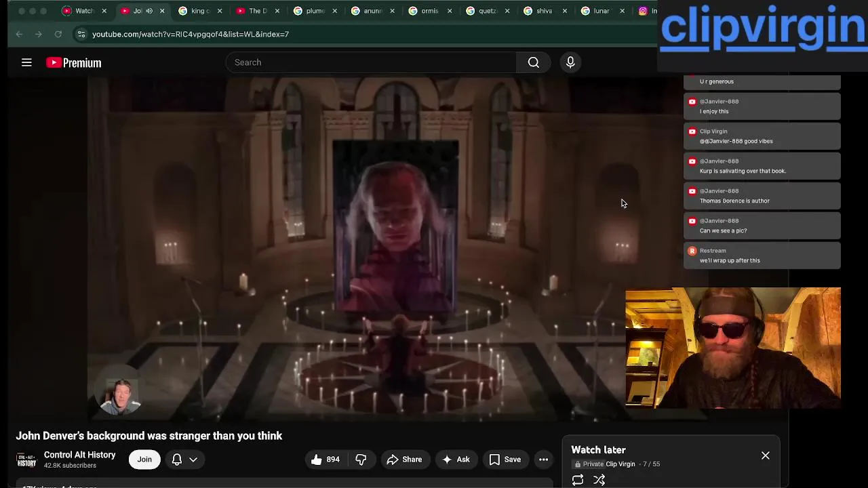Join the Control Alt History channel
The height and width of the screenshot is (488, 868).
pyautogui.click(x=144, y=460)
